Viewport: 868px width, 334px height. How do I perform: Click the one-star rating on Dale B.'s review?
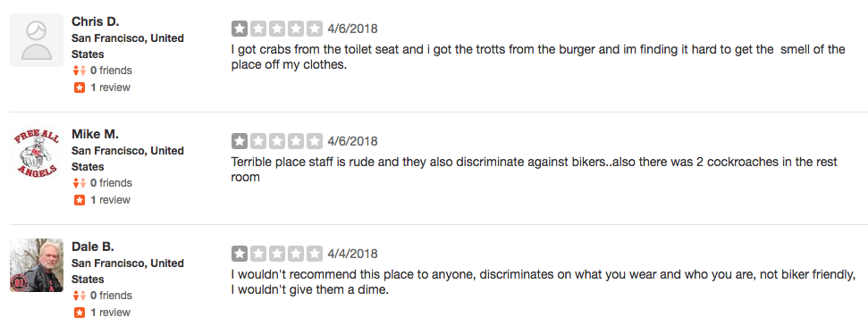(277, 254)
